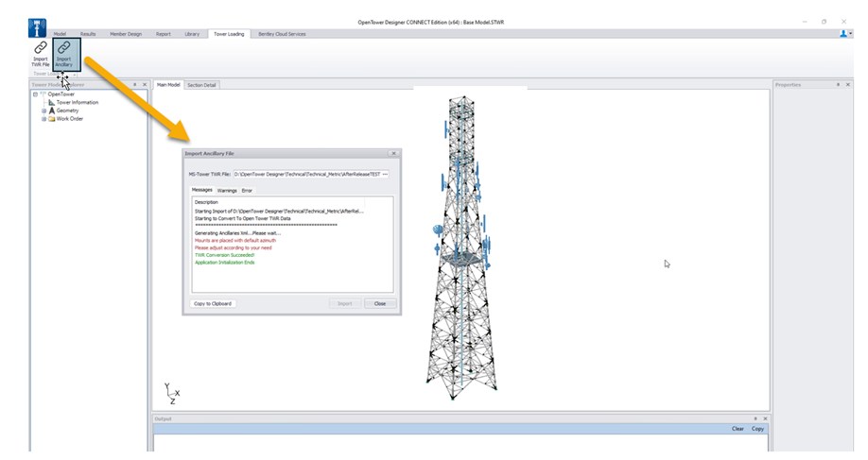This screenshot has height=460, width=868.
Task: Pin the Properties panel
Action: pyautogui.click(x=837, y=85)
